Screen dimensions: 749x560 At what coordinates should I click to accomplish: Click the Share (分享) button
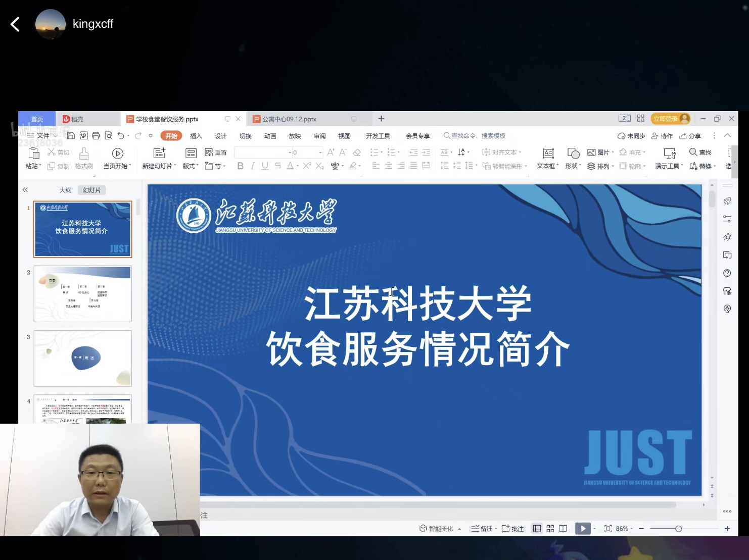[690, 136]
